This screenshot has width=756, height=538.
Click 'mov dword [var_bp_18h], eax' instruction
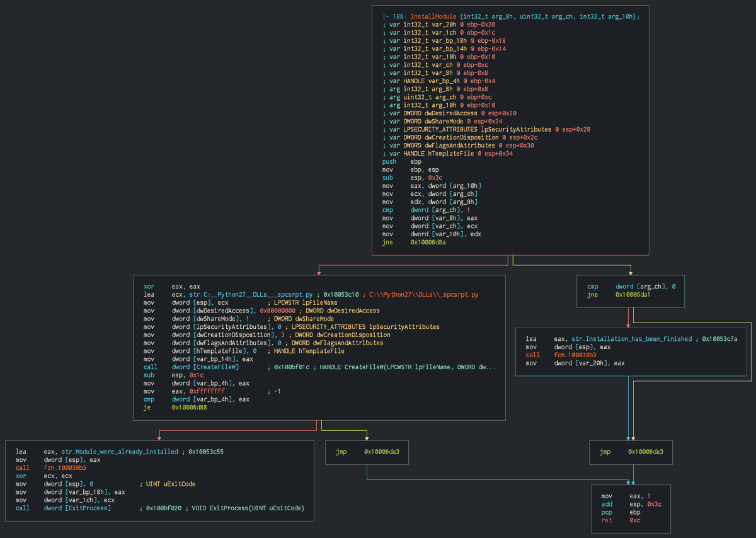(71, 492)
